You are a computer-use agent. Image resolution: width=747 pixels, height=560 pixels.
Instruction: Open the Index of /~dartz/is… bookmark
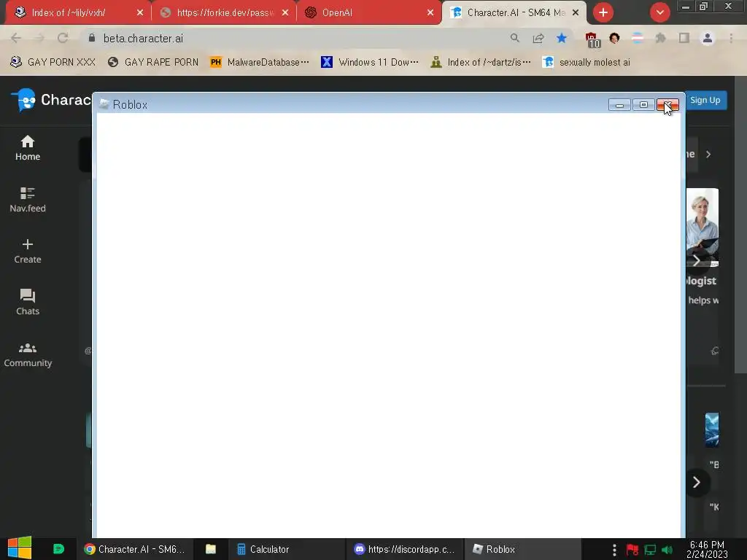point(481,62)
